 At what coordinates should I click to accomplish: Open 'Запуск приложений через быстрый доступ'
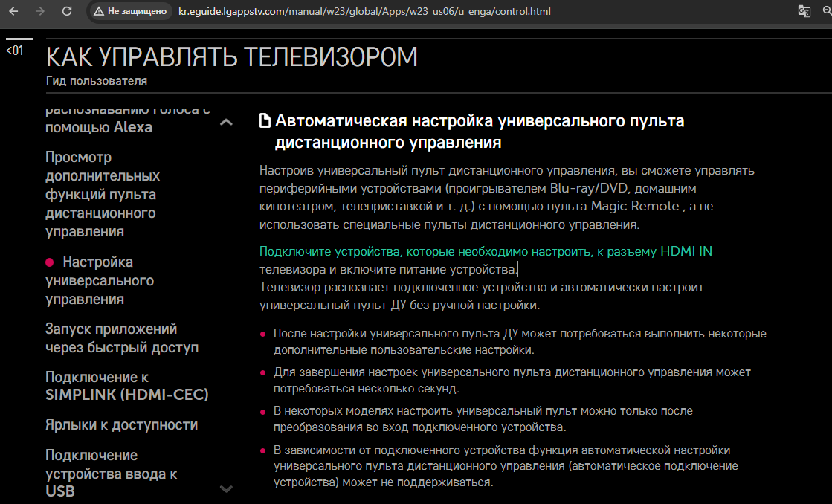click(121, 337)
